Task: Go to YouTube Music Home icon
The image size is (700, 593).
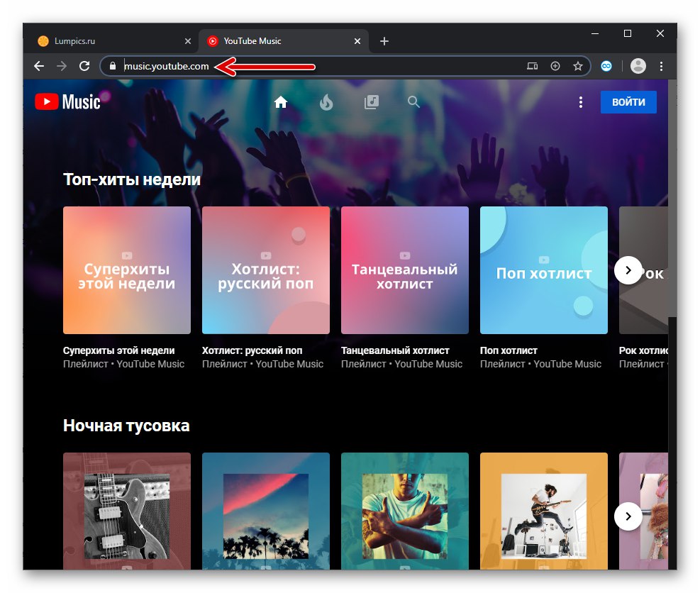Action: tap(280, 102)
